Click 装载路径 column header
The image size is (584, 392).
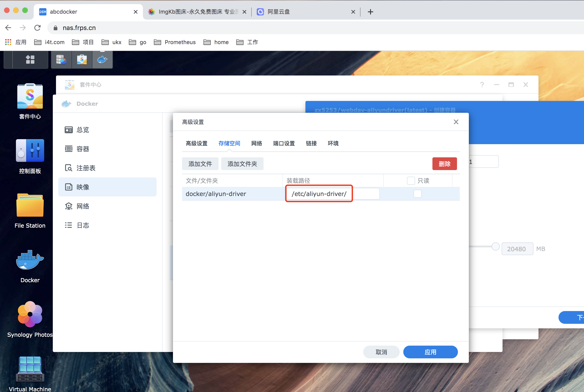(x=333, y=181)
